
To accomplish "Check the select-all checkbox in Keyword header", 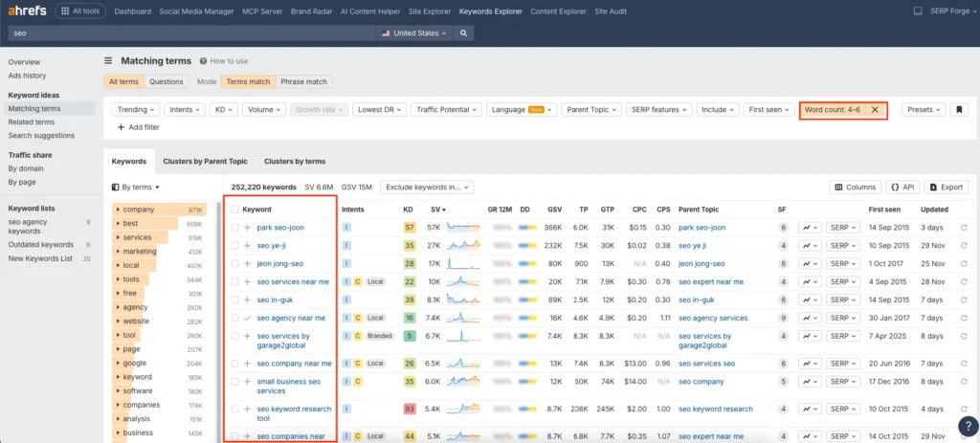I will click(x=234, y=210).
